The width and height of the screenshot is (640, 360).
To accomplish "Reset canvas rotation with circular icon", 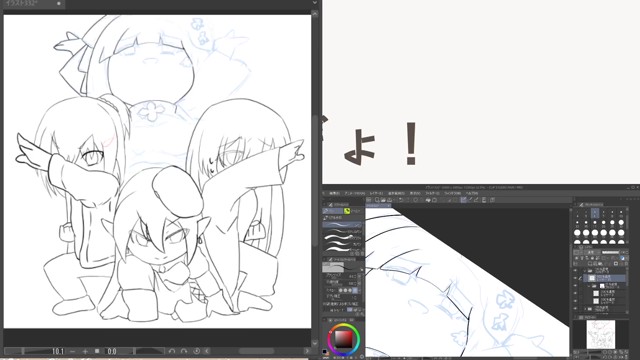I will (197, 351).
